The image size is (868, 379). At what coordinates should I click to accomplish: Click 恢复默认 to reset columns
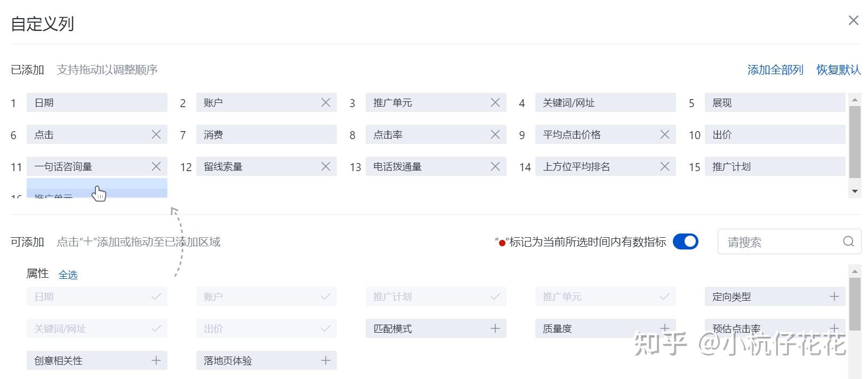(x=838, y=70)
